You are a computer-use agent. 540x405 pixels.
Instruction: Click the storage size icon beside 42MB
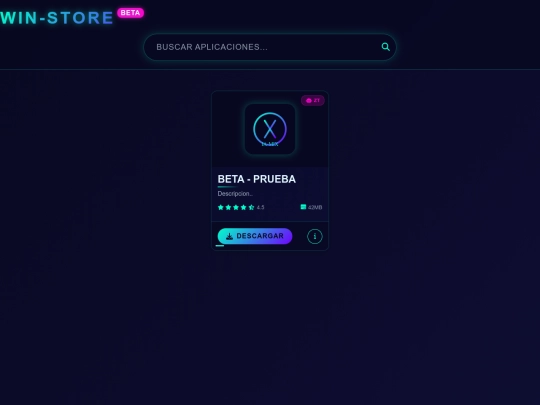pos(303,207)
